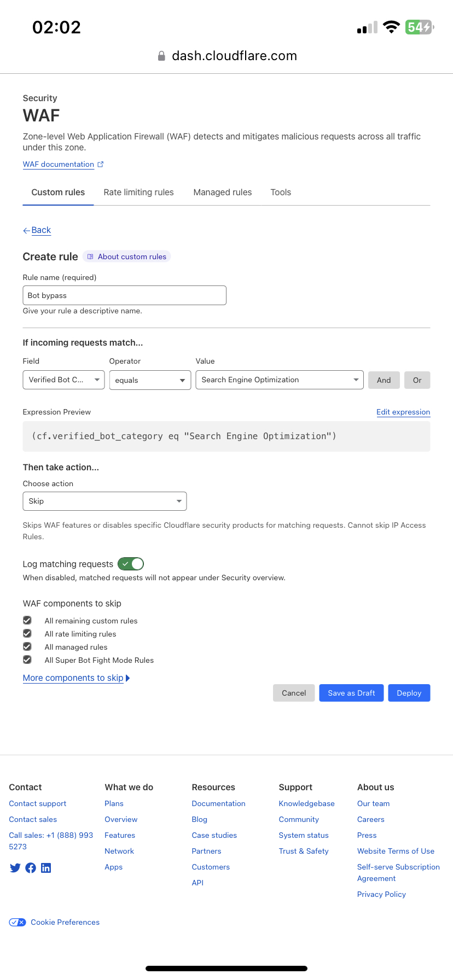Click the back arrow above Create rule
453x980 pixels.
(26, 230)
